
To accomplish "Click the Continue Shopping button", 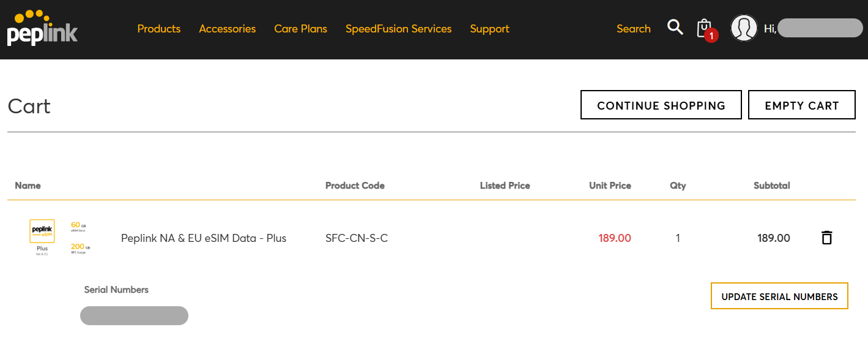I will (661, 105).
